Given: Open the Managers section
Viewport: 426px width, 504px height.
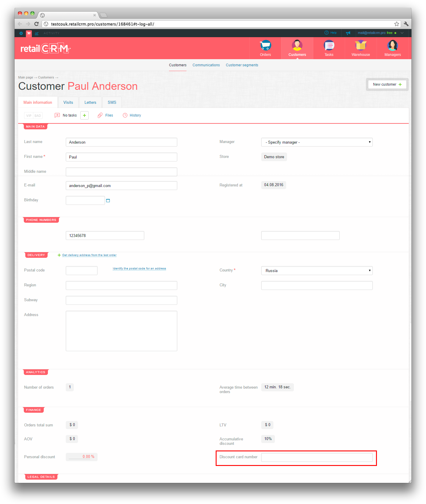Looking at the screenshot, I should (x=393, y=48).
